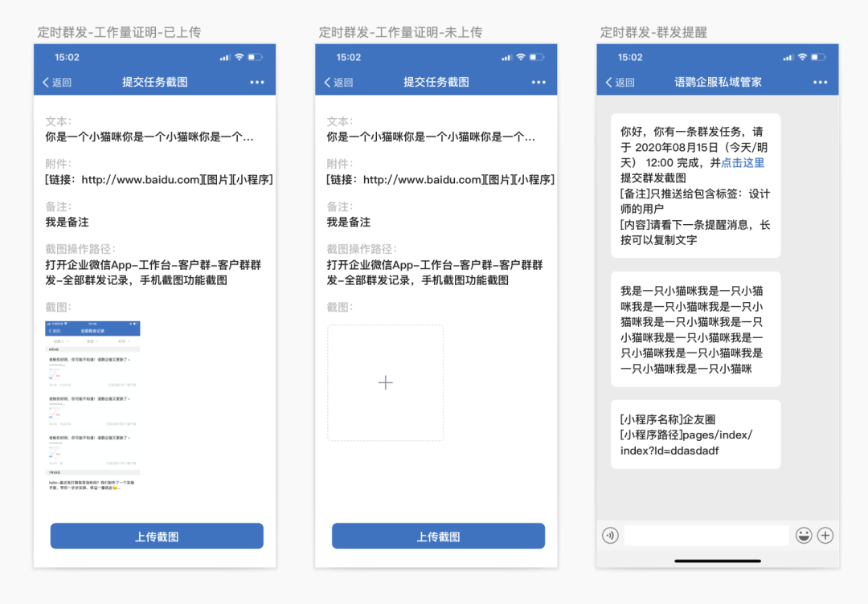The image size is (868, 604).
Task: Tap 返回 on the 未上传 screen
Action: (338, 82)
